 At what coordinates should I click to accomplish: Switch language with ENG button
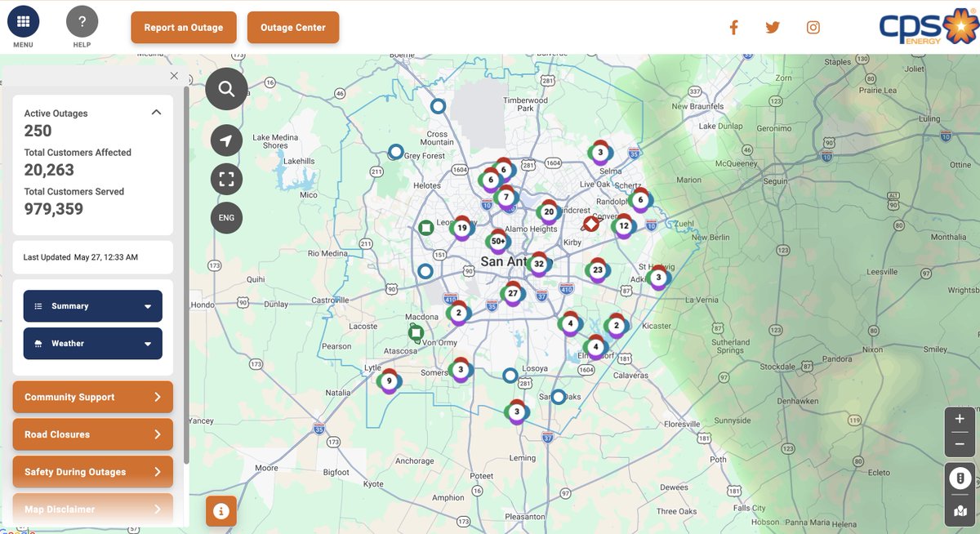226,217
